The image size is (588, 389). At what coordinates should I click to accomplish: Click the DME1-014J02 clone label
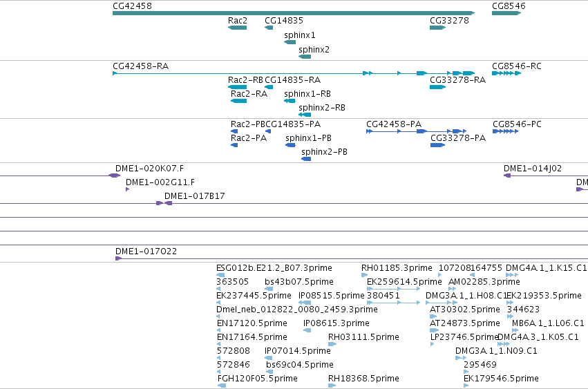click(533, 169)
